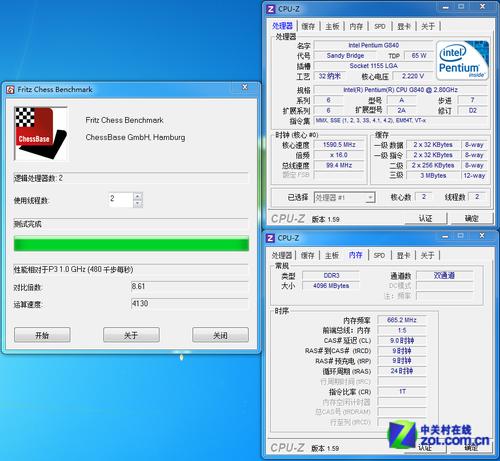Start the benchmark with 开始 button
Screen dimensions: 500x461
click(42, 335)
